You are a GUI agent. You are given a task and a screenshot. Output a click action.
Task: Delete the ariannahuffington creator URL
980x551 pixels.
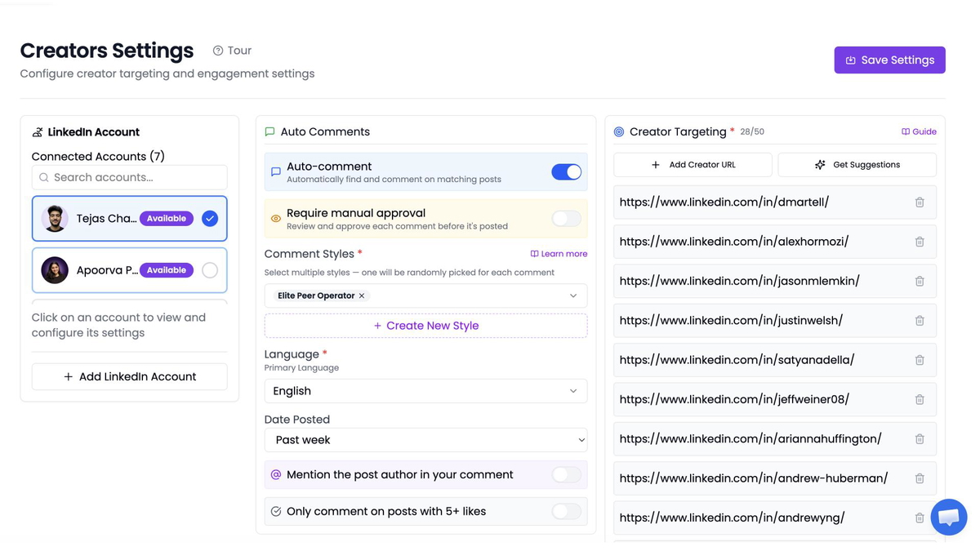pos(920,439)
